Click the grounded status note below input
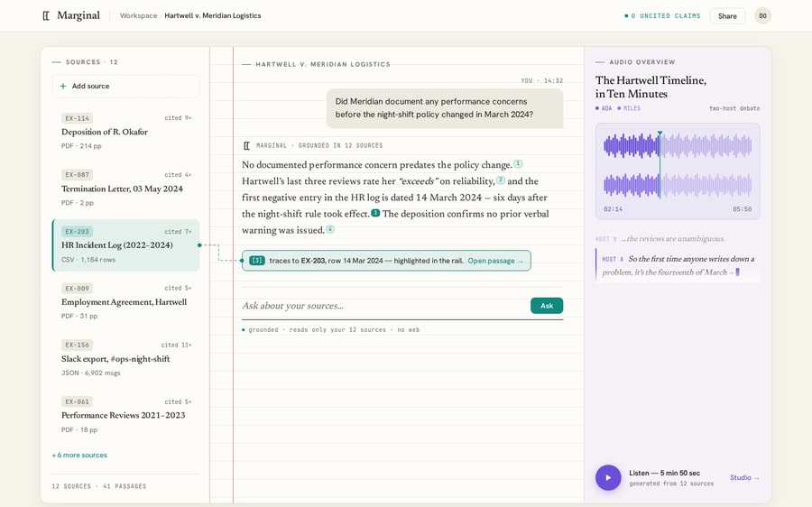Screen dimensions: 812x507 coord(331,330)
